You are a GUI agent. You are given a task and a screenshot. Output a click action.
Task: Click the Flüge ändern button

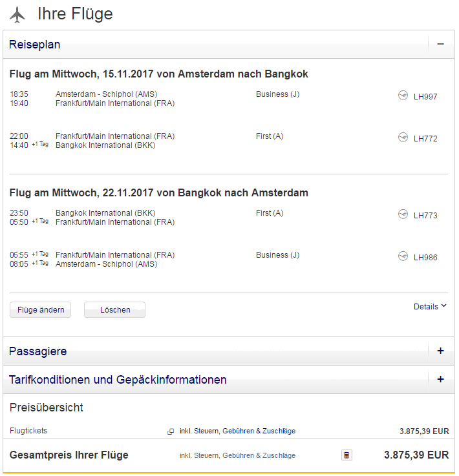click(x=40, y=309)
